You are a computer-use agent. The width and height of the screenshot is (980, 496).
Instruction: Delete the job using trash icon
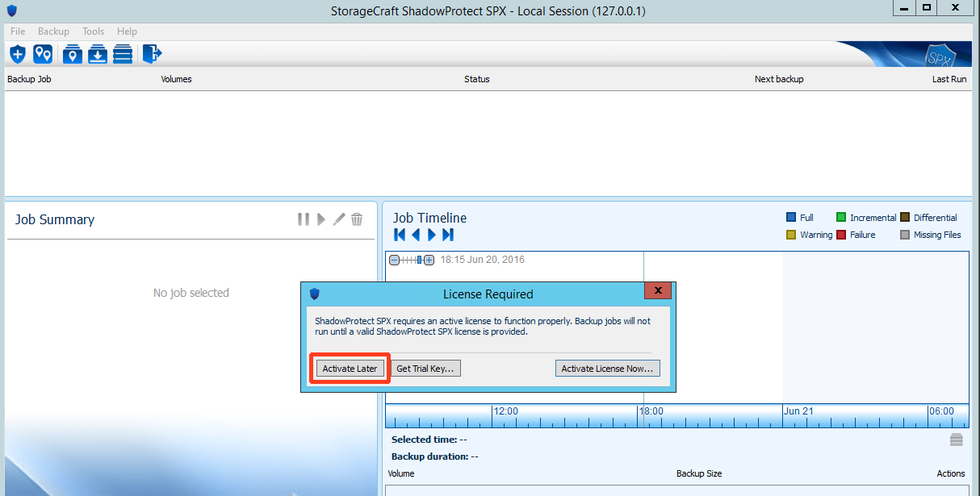(x=357, y=219)
